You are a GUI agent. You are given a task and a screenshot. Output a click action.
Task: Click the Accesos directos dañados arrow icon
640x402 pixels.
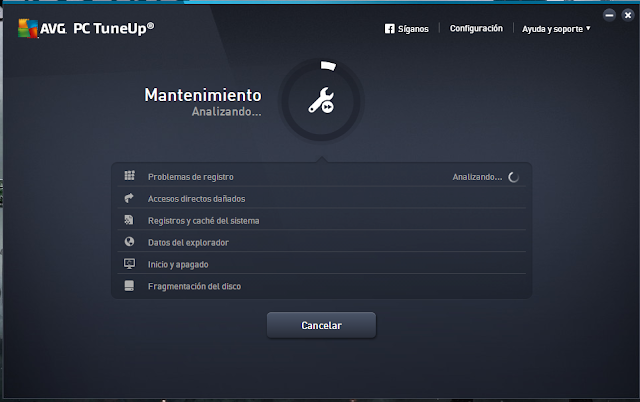tap(129, 198)
